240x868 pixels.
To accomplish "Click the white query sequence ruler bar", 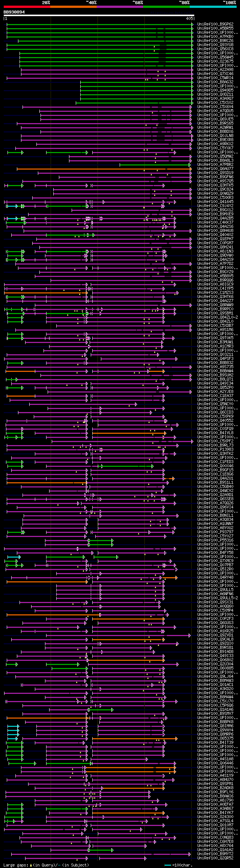I will point(99,15).
